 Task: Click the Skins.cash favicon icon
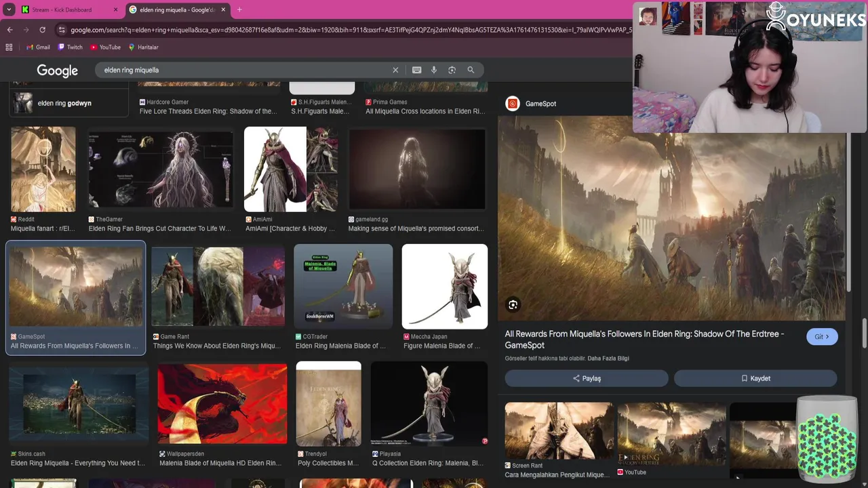14,454
